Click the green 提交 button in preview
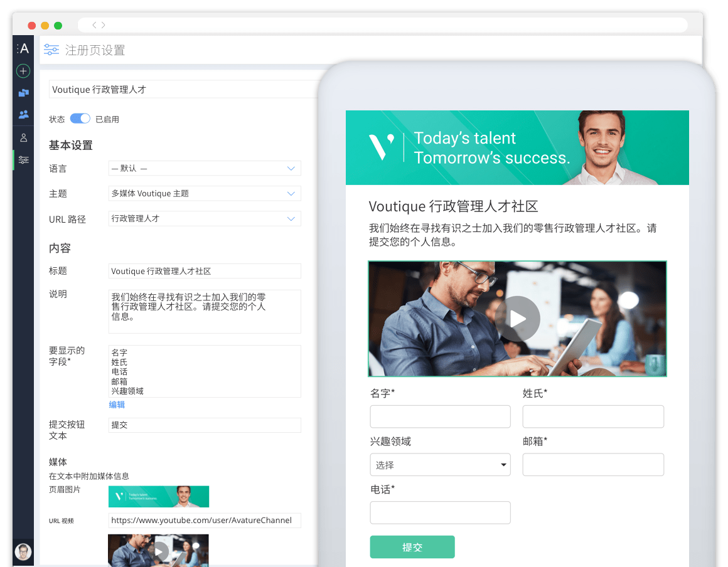Viewport: 728px width, 567px height. (412, 547)
